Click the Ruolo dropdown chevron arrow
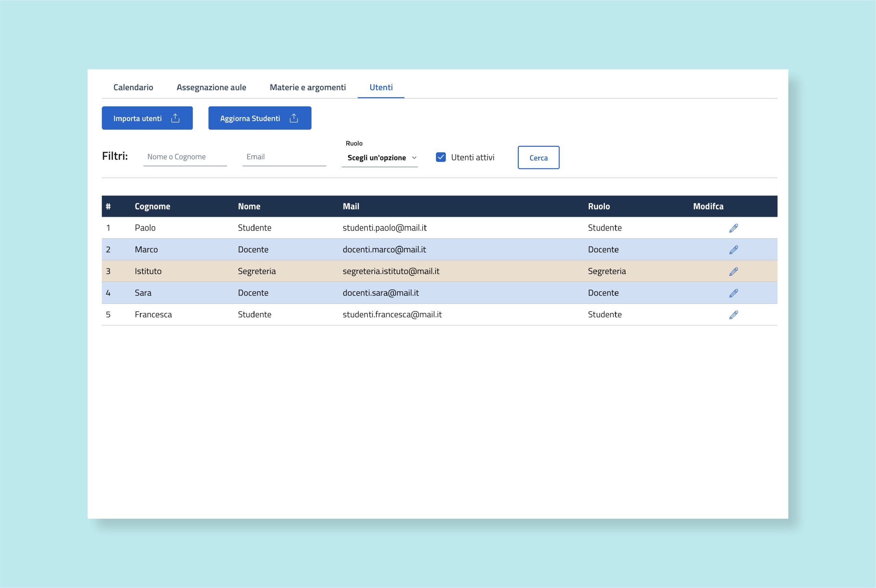Screen dimensions: 876x588 pyautogui.click(x=414, y=157)
